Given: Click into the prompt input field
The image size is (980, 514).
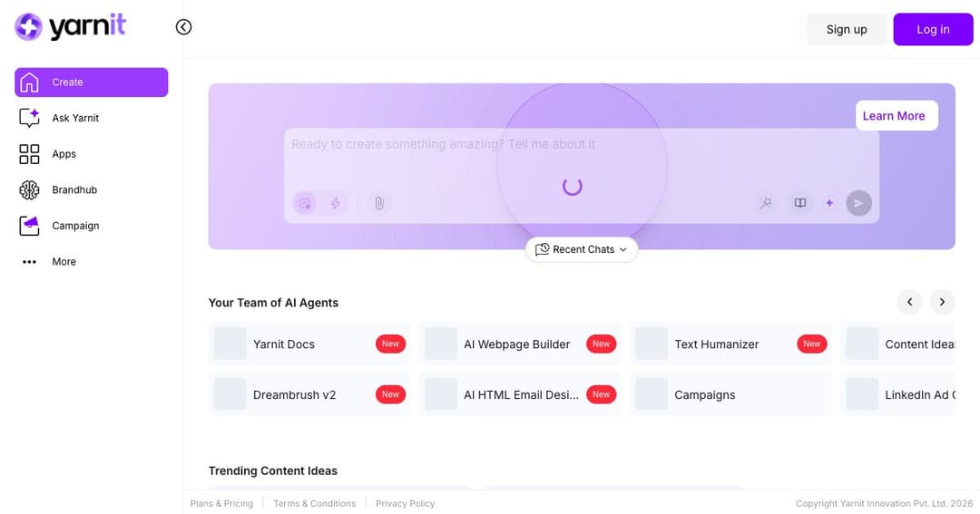Looking at the screenshot, I should 582,155.
